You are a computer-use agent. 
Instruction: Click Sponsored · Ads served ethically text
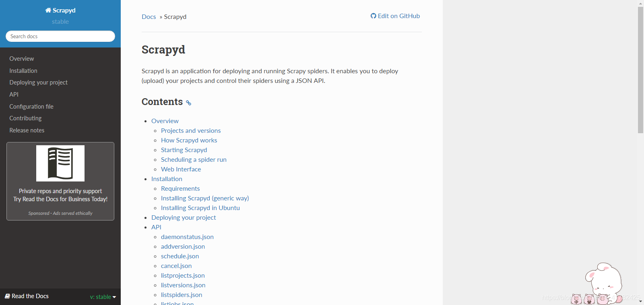(60, 213)
